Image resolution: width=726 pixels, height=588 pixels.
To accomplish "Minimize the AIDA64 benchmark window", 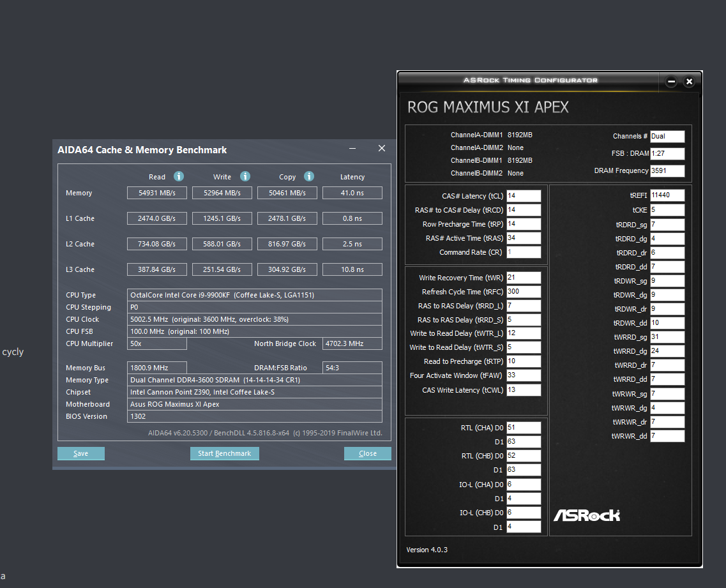I will click(x=352, y=148).
